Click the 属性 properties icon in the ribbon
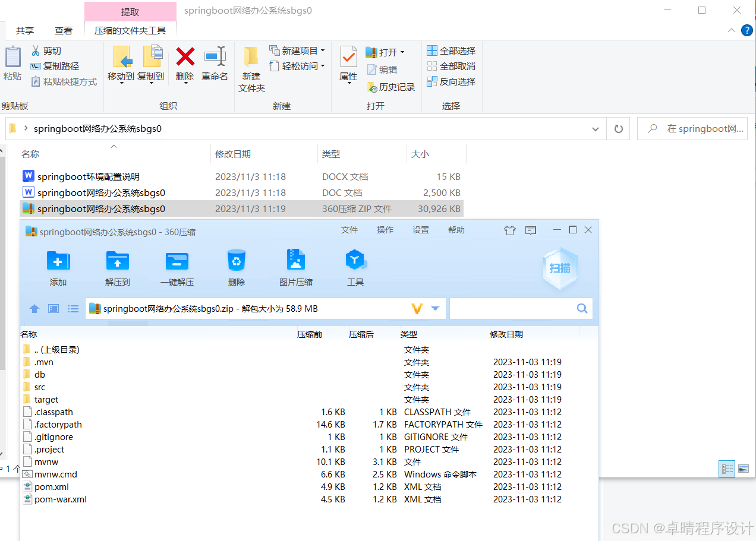756x541 pixels. coord(348,57)
